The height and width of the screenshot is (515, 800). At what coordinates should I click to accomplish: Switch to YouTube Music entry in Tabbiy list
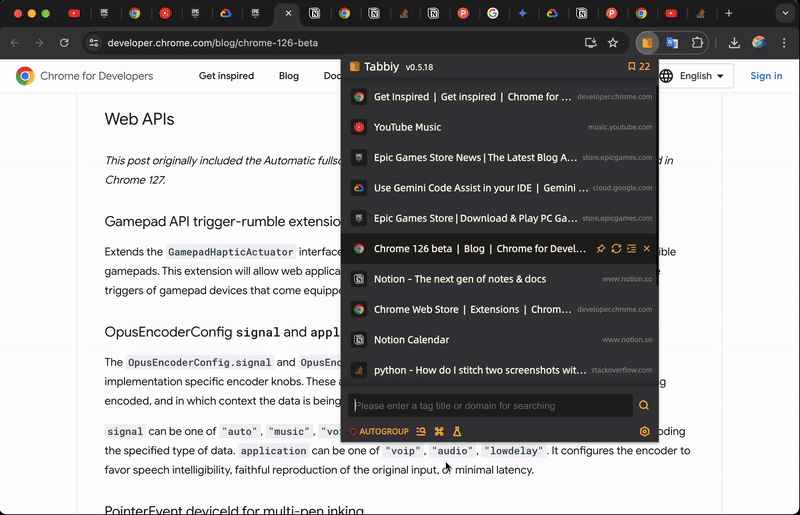pos(500,127)
